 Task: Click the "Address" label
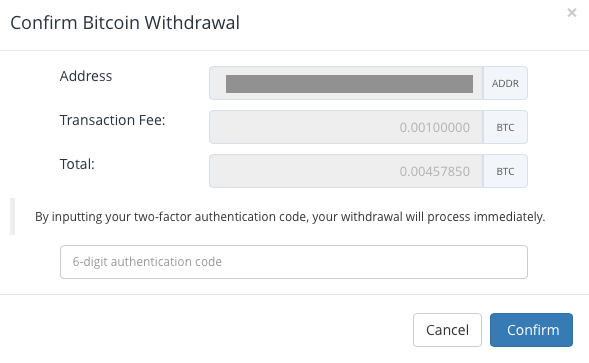86,76
